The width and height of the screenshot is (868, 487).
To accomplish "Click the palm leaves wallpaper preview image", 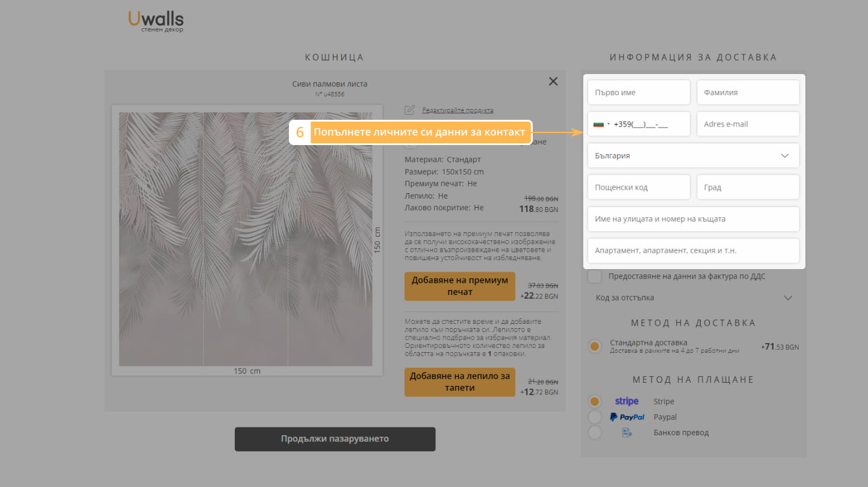I will point(246,239).
